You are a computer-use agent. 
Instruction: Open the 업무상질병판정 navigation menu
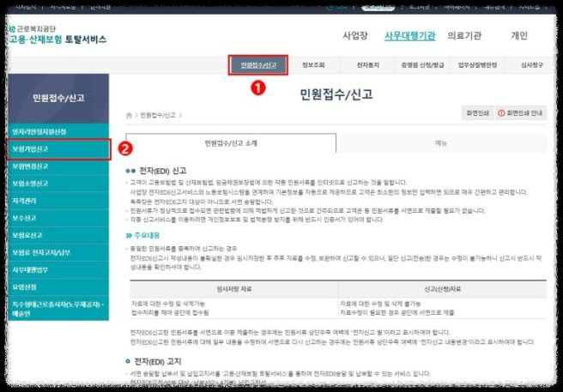[477, 65]
